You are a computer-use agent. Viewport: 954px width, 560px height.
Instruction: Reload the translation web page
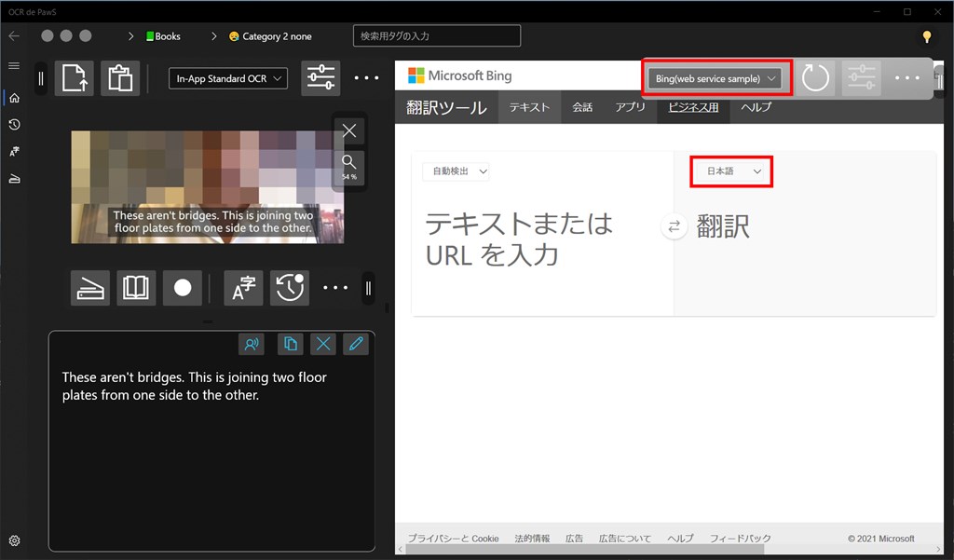tap(815, 78)
